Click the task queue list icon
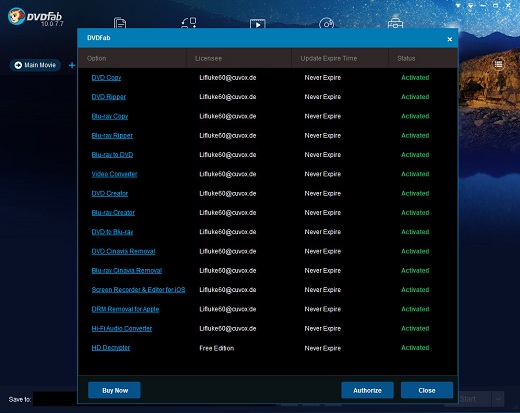This screenshot has width=520, height=413. pyautogui.click(x=498, y=64)
